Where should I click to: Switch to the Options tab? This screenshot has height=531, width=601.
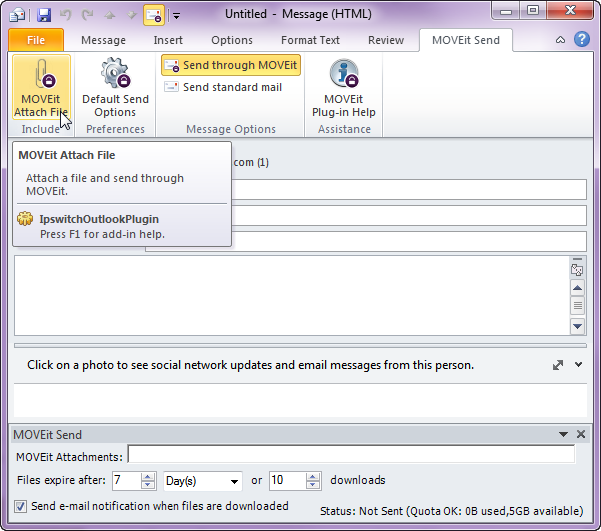[232, 40]
